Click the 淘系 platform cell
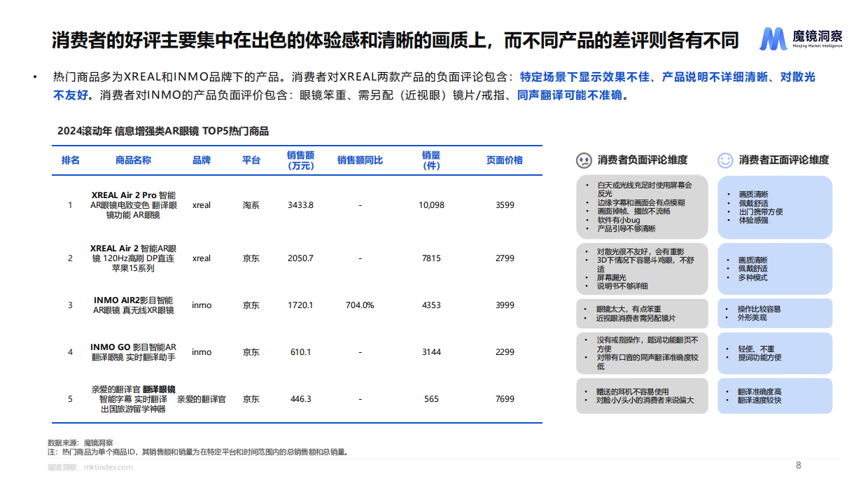Image resolution: width=868 pixels, height=488 pixels. (x=251, y=205)
